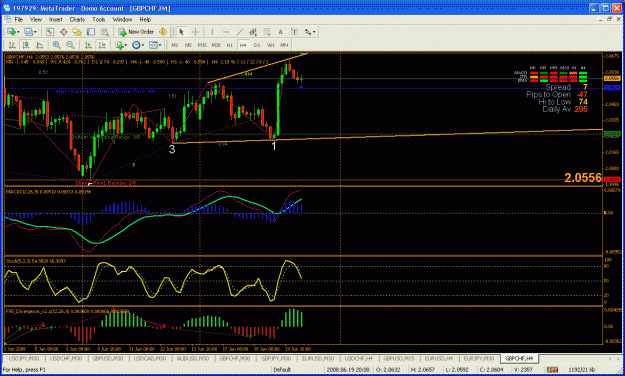This screenshot has width=625, height=376.
Task: Open the Insert menu
Action: point(55,19)
